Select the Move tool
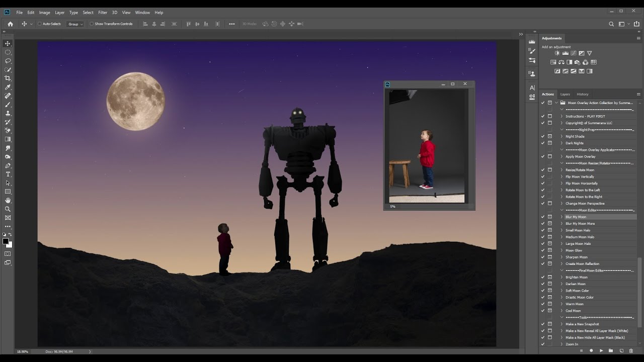 coord(8,44)
